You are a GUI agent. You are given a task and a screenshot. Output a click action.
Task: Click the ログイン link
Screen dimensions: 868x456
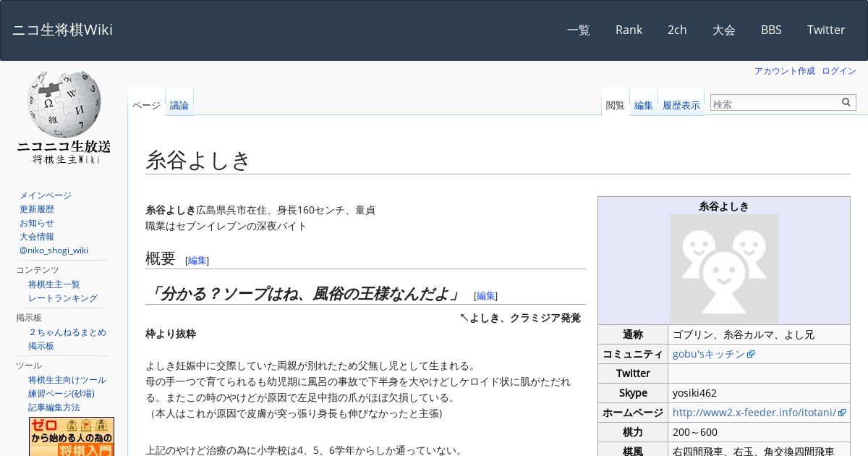click(x=839, y=71)
